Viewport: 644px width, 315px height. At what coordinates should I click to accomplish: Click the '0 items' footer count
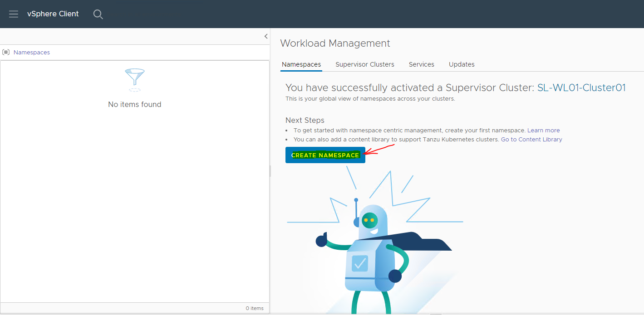click(x=255, y=308)
